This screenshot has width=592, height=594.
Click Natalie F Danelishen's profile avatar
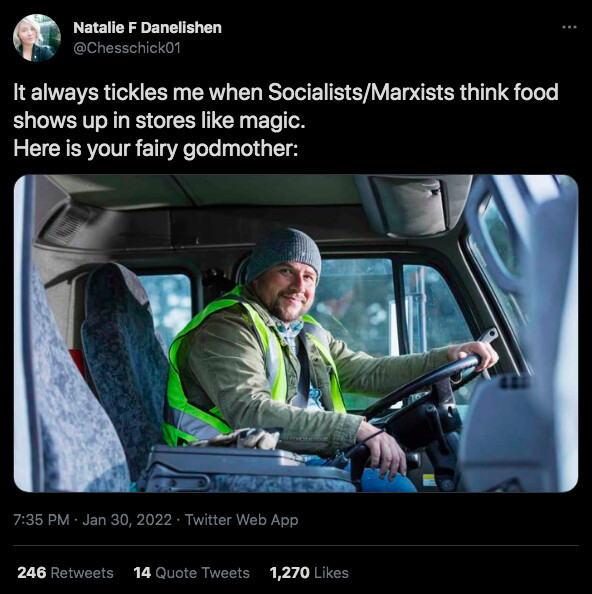(x=37, y=38)
